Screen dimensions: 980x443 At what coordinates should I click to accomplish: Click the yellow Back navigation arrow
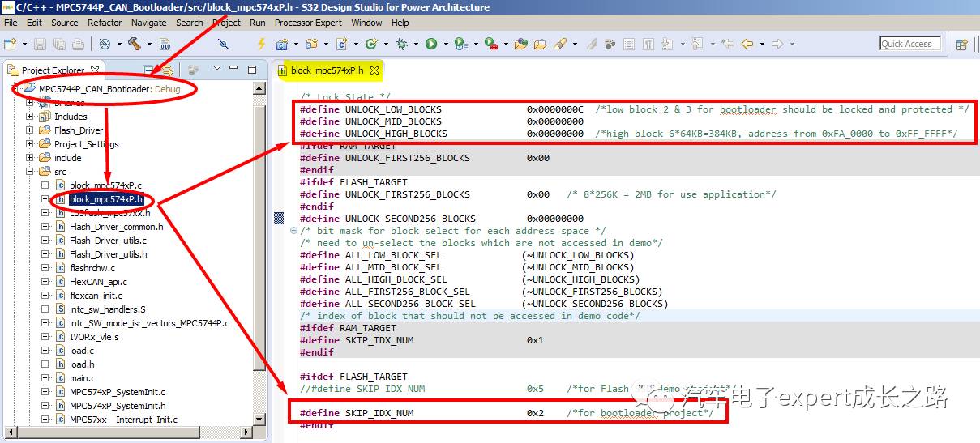(x=747, y=44)
